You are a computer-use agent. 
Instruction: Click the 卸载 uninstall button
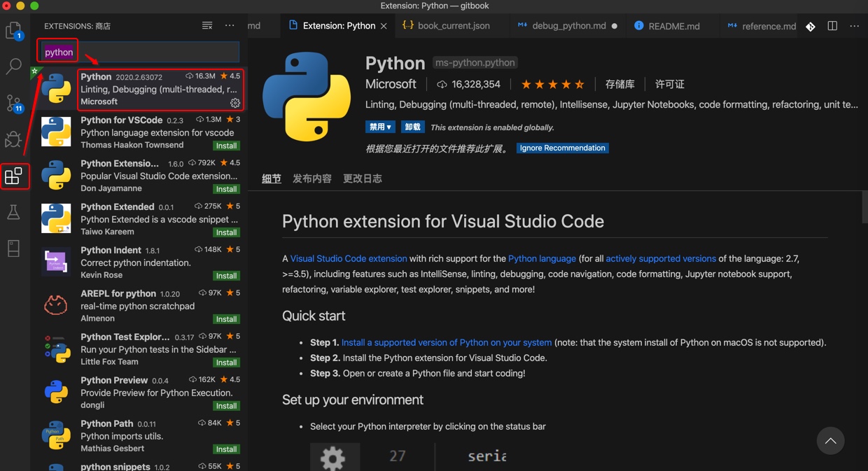413,127
